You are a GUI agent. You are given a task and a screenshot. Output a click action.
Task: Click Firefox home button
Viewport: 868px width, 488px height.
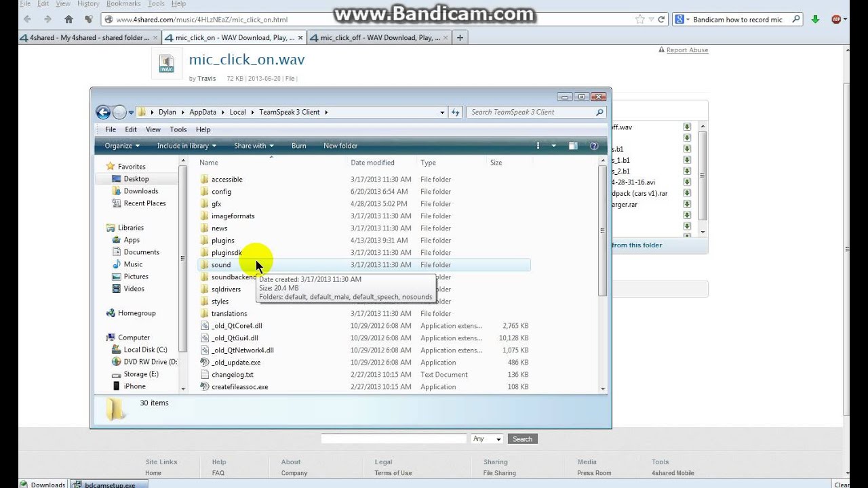pos(68,19)
